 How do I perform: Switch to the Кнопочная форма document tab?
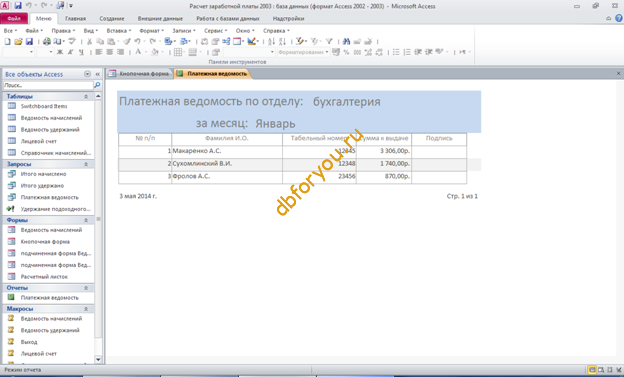coord(139,74)
